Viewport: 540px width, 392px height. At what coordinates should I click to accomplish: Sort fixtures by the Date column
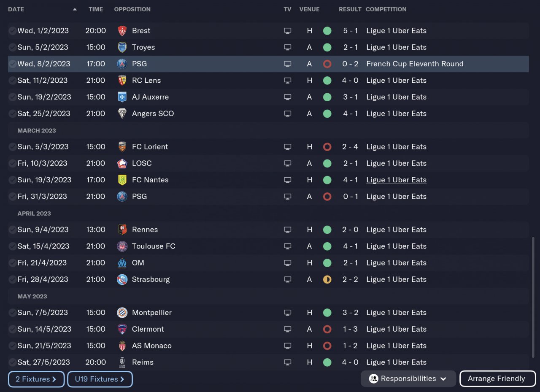pyautogui.click(x=16, y=9)
